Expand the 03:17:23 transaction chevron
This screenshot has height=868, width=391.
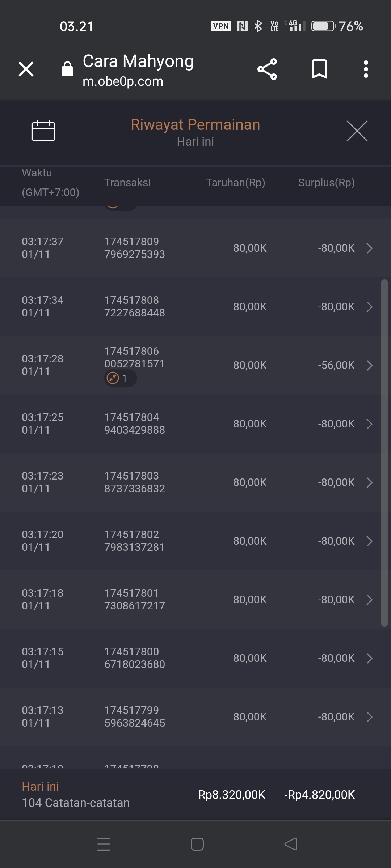tap(369, 482)
